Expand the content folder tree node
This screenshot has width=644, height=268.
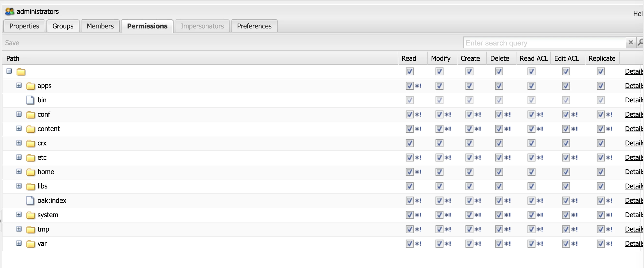tap(19, 128)
